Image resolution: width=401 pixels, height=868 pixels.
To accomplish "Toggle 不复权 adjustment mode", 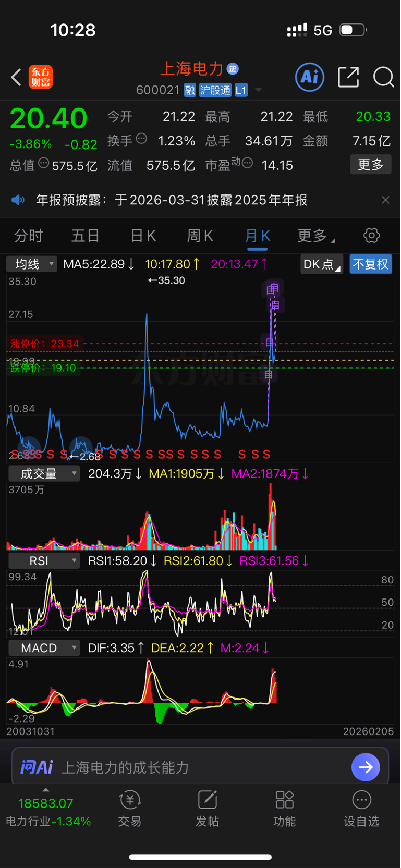I will point(370,264).
